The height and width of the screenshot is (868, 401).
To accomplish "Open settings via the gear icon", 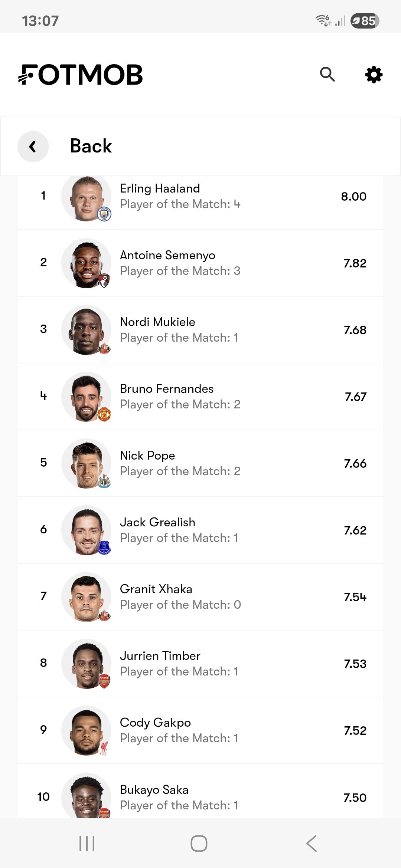I will pyautogui.click(x=374, y=75).
